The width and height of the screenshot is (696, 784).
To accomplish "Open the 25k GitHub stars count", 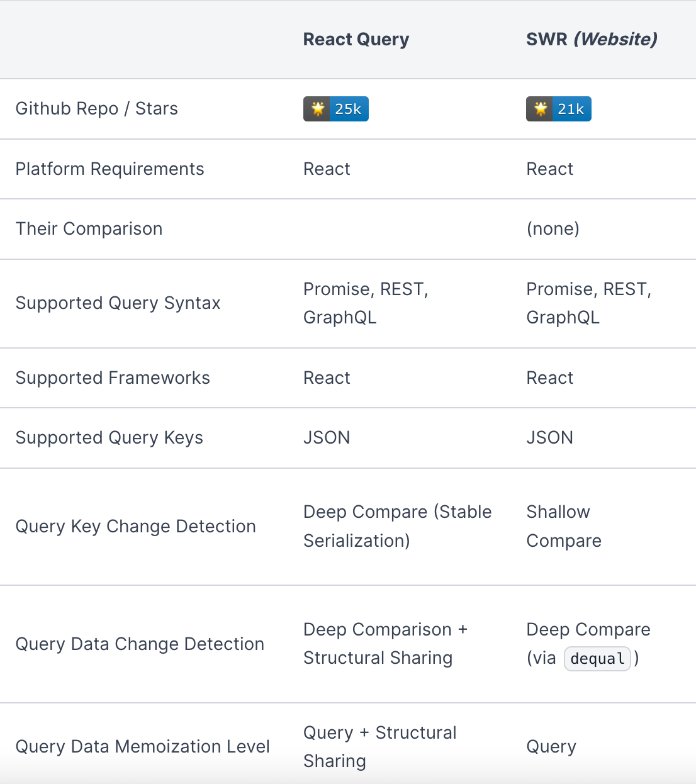I will coord(349,109).
